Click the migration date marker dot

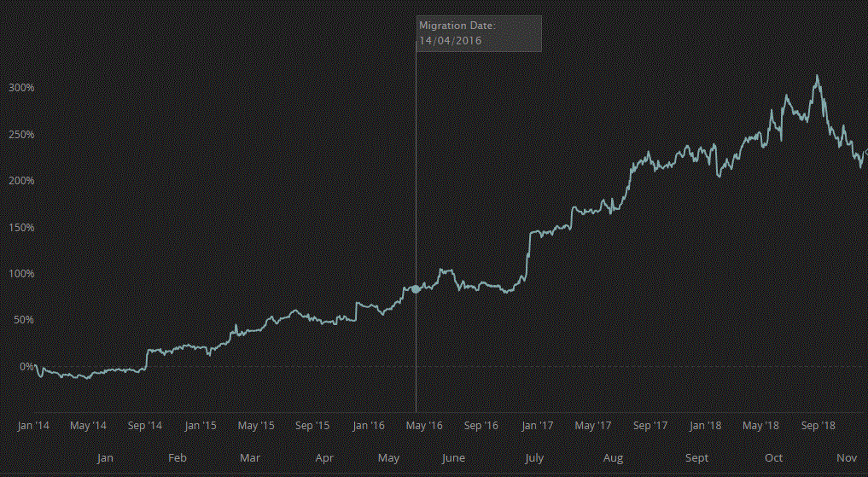[416, 289]
